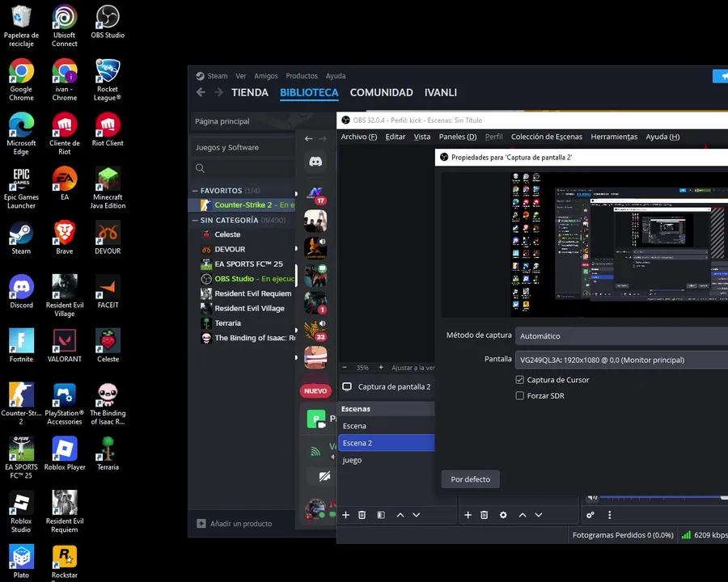Open Discord home button in sidebar
Screen dimensions: 728x582
tap(315, 162)
